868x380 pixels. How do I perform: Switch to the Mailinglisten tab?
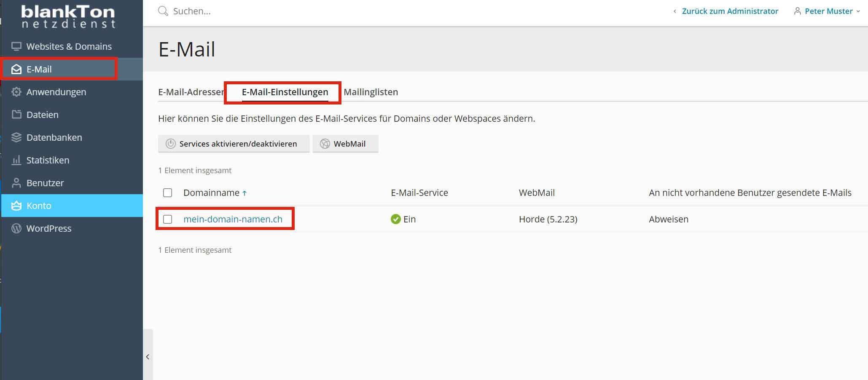(371, 92)
